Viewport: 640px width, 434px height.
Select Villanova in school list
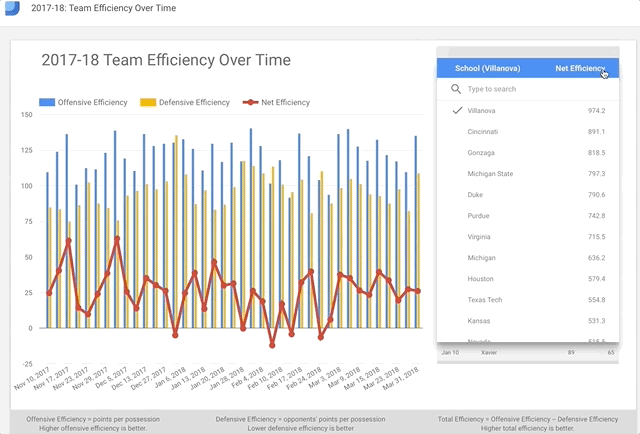tap(528, 111)
